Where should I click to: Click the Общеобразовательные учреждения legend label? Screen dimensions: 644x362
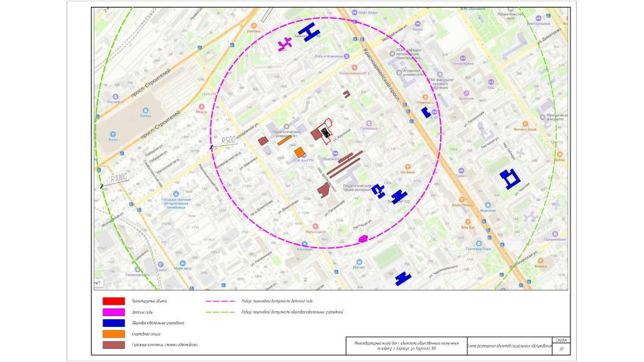tap(158, 323)
